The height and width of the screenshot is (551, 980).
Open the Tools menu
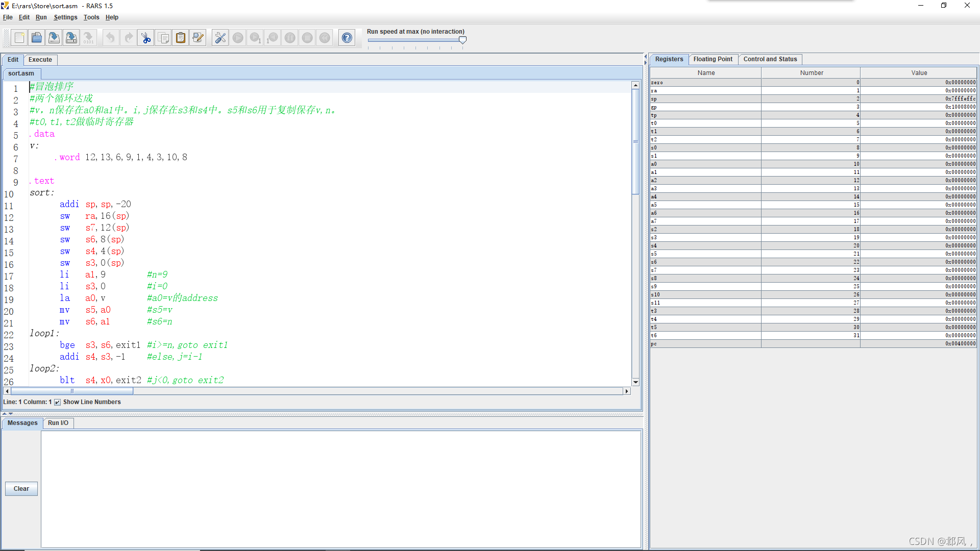click(x=91, y=17)
